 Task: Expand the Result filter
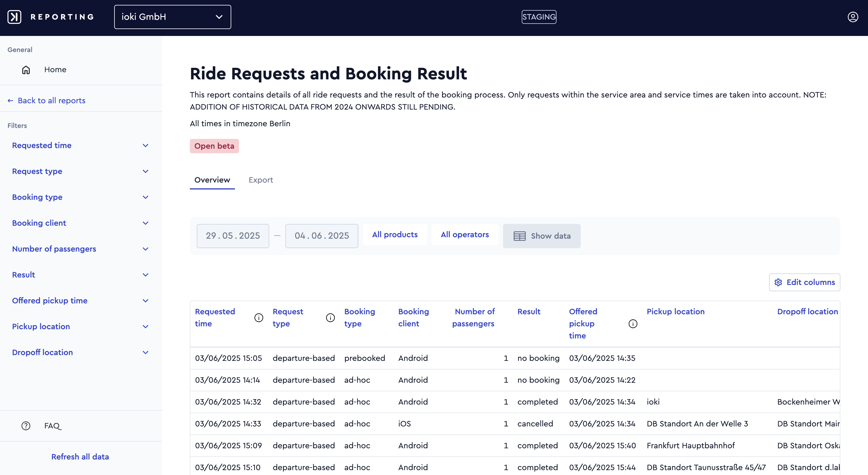point(81,275)
